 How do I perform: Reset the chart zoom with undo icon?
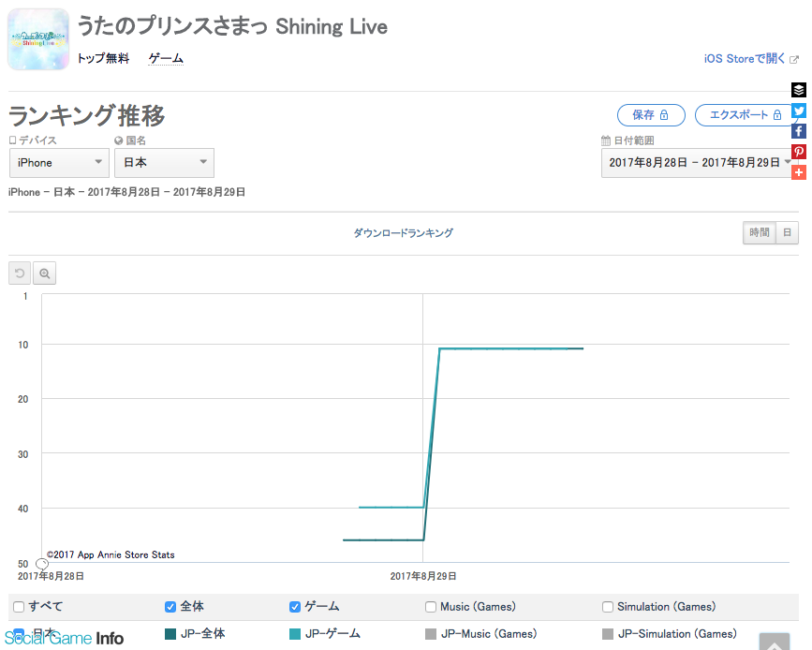[x=20, y=273]
